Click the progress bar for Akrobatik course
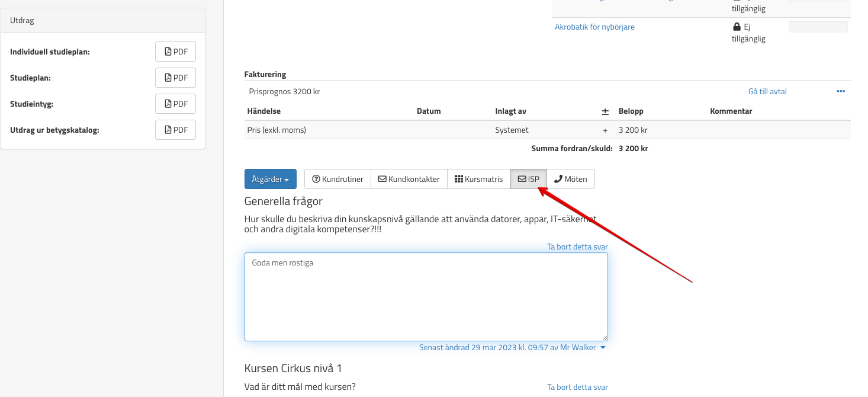This screenshot has height=397, width=868. click(818, 27)
